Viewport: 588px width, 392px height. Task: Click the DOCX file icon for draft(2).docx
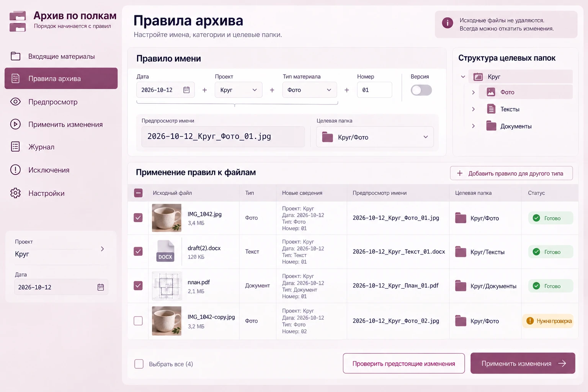[165, 251]
